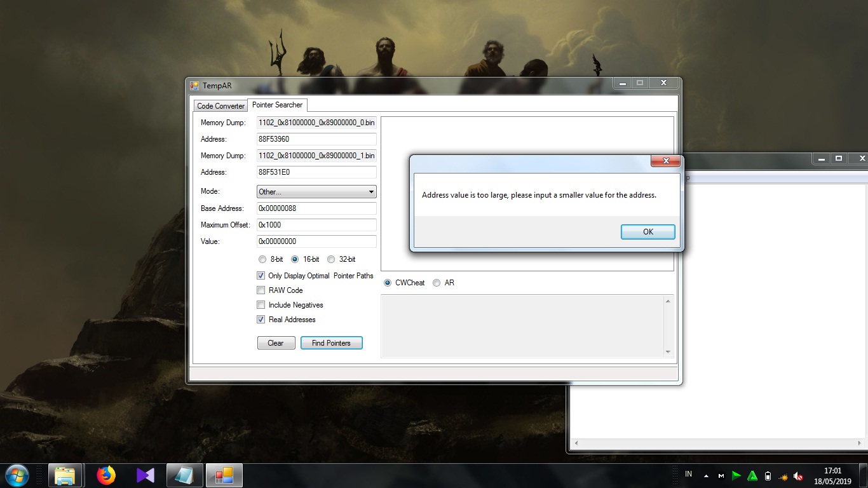Switch to the Notepad taskbar window
This screenshot has height=488, width=868.
tap(185, 475)
